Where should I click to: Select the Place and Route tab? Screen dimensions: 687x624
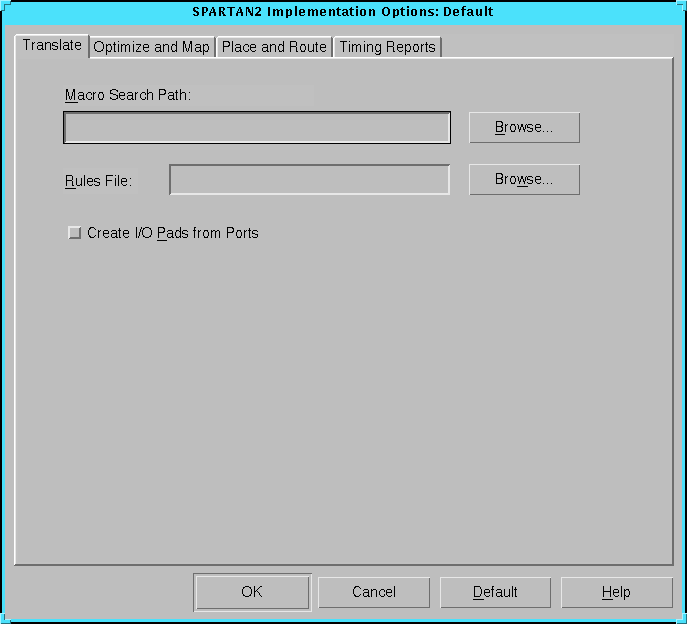tap(274, 47)
